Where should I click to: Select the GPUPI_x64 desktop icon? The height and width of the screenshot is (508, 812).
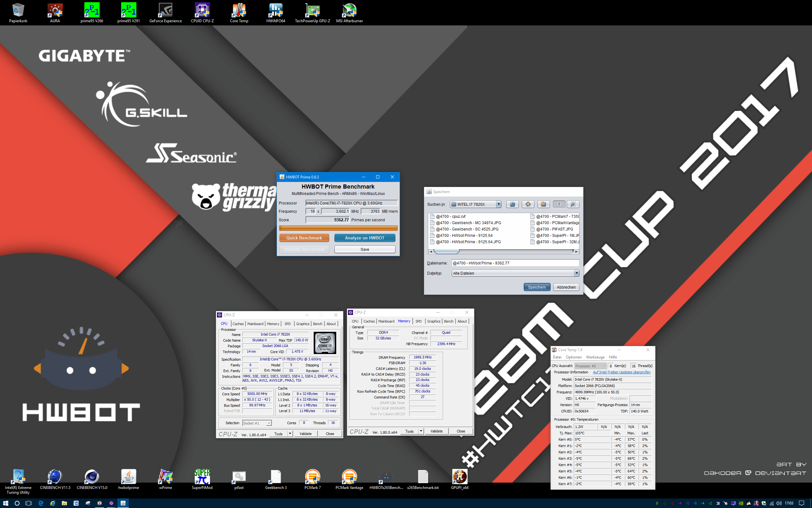pyautogui.click(x=460, y=479)
